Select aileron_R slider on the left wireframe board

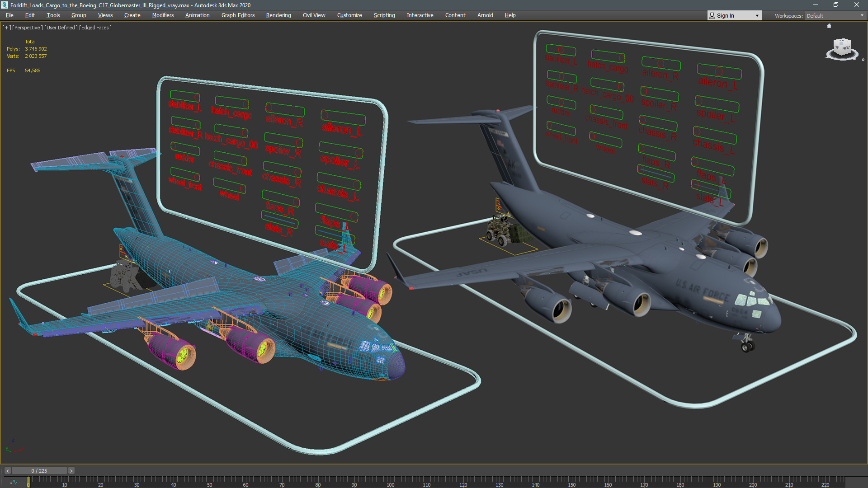285,110
